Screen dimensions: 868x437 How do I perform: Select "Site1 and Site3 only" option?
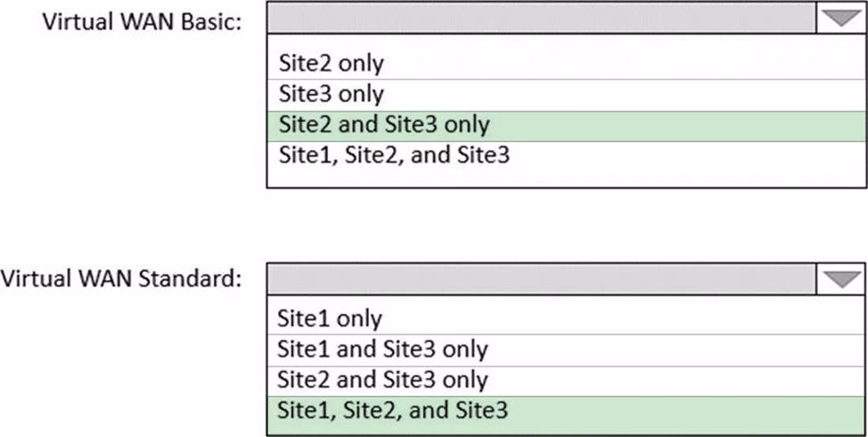pyautogui.click(x=382, y=350)
